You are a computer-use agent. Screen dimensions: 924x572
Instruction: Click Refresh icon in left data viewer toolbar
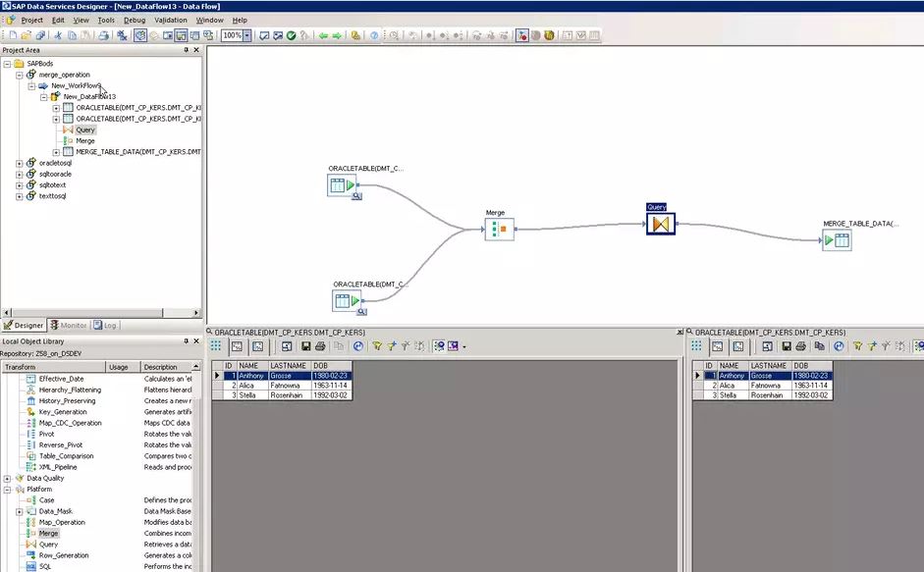[x=357, y=346]
